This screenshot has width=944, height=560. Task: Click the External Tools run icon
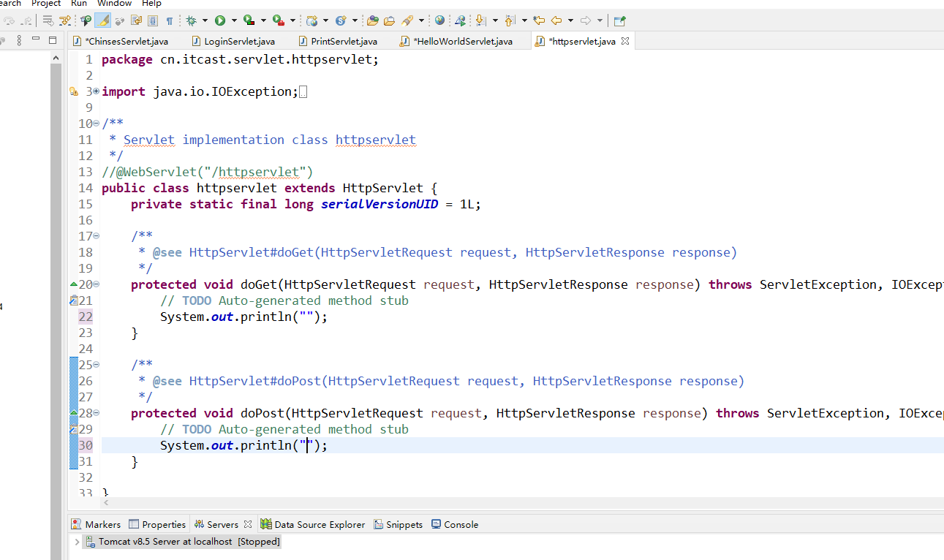click(278, 20)
